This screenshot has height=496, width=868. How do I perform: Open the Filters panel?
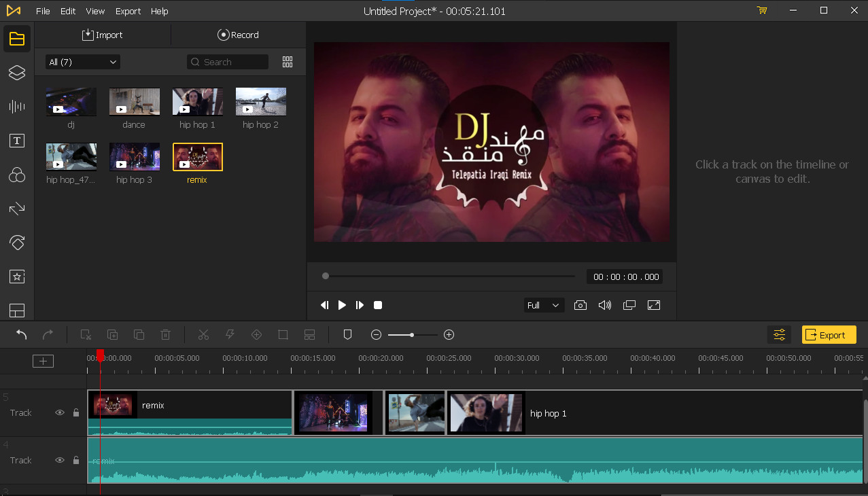click(x=17, y=175)
